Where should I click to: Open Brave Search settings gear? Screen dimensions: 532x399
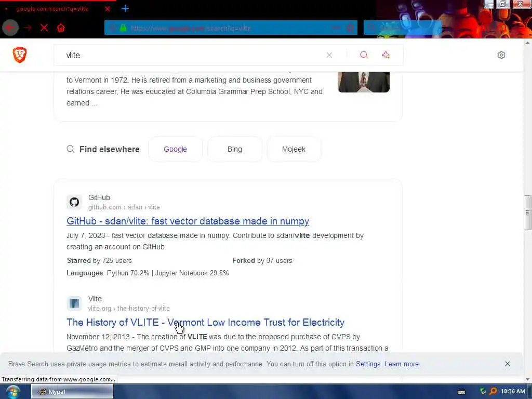pos(501,55)
